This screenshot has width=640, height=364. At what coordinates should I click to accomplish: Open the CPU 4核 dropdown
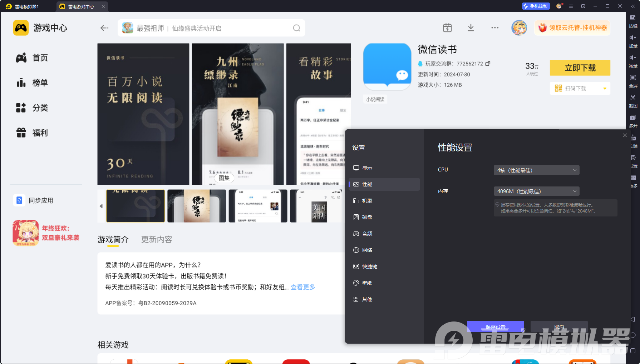pos(536,170)
